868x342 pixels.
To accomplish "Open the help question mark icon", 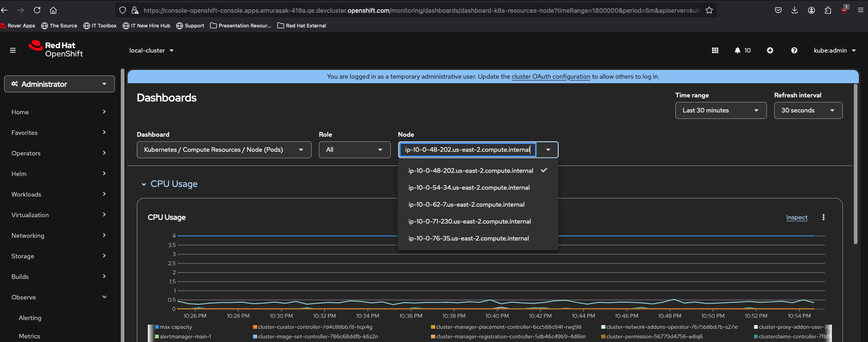I will click(794, 50).
